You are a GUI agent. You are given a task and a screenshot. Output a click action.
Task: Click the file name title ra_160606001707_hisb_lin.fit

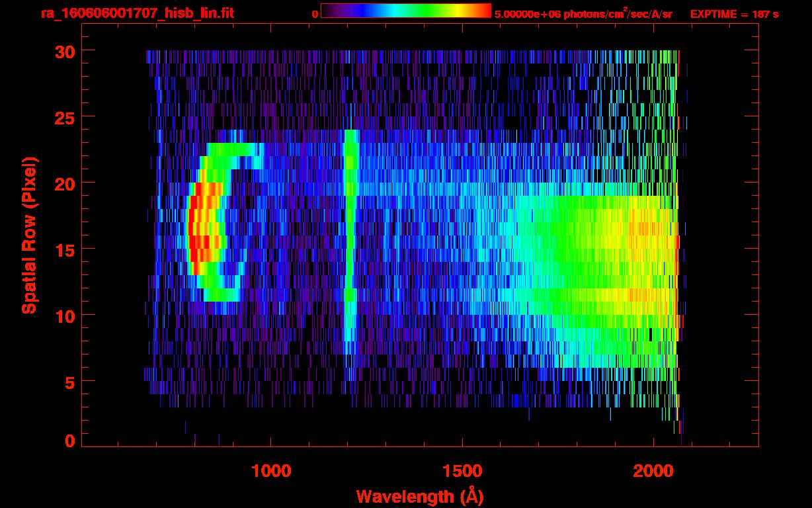(136, 13)
